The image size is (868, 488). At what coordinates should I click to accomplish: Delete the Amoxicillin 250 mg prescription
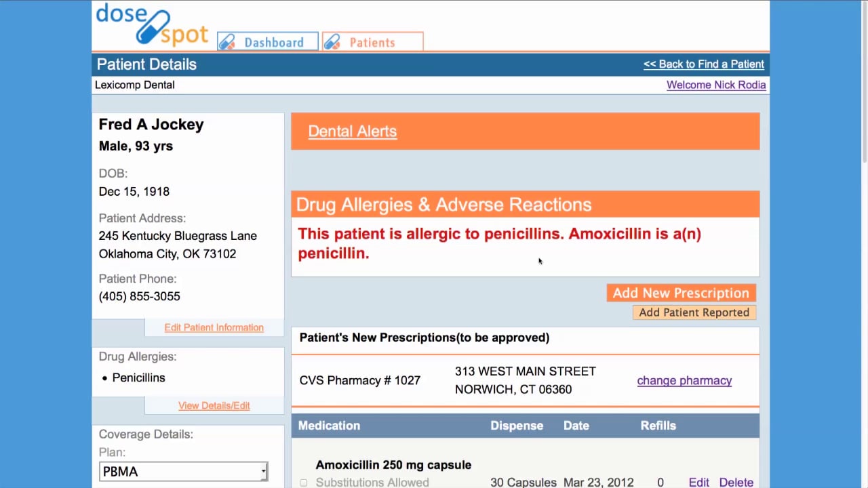click(x=736, y=483)
